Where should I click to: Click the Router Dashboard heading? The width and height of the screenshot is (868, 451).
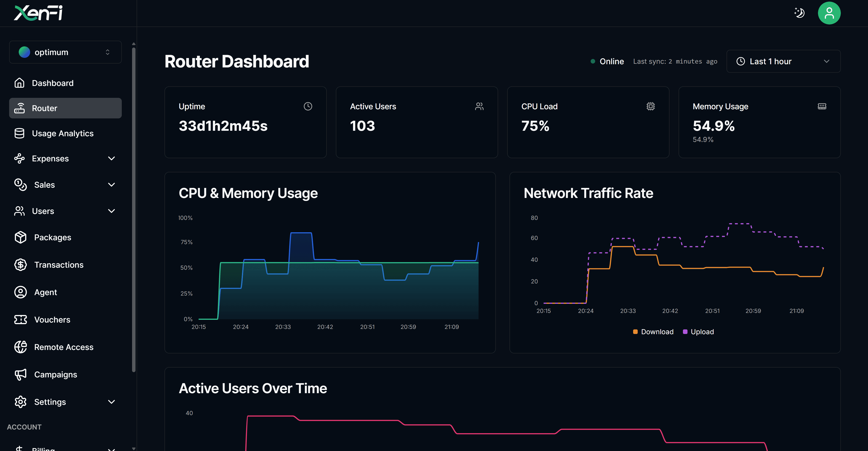coord(236,61)
